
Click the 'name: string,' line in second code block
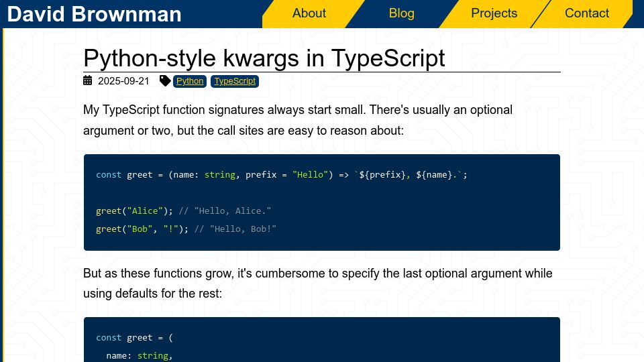pos(140,356)
